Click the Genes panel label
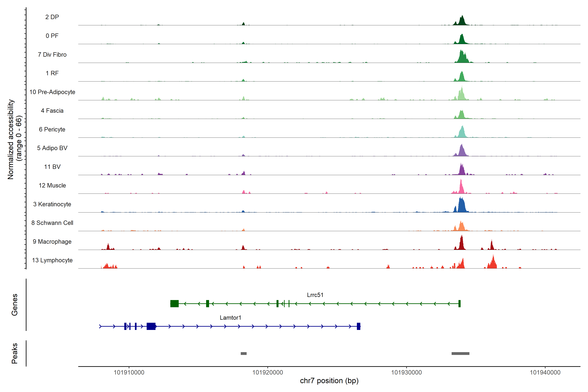The width and height of the screenshot is (588, 392). [15, 304]
